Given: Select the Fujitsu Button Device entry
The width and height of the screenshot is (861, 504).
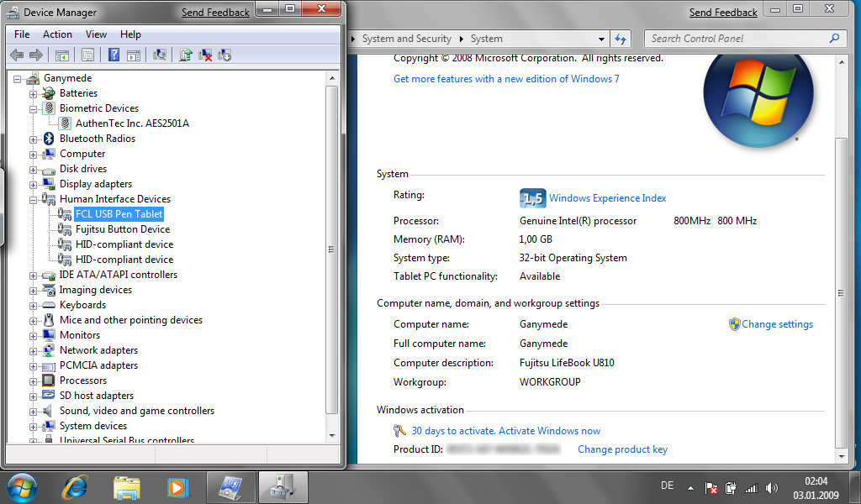Looking at the screenshot, I should point(123,229).
